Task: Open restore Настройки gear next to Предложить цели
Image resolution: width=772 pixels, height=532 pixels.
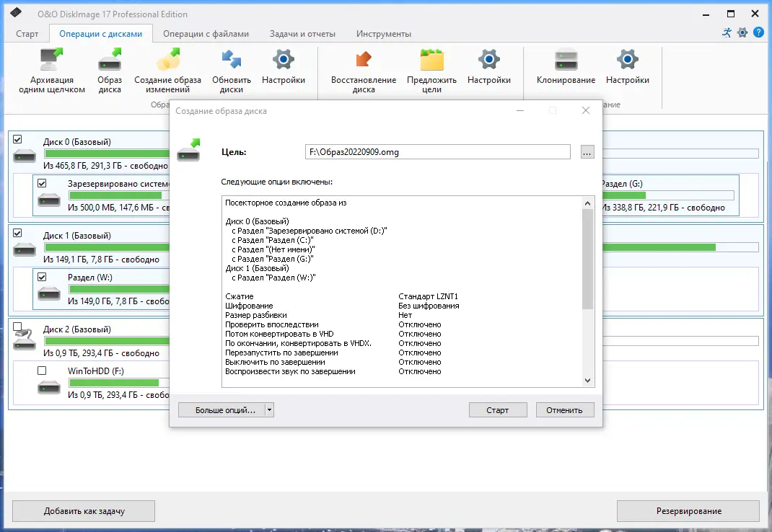Action: (489, 60)
